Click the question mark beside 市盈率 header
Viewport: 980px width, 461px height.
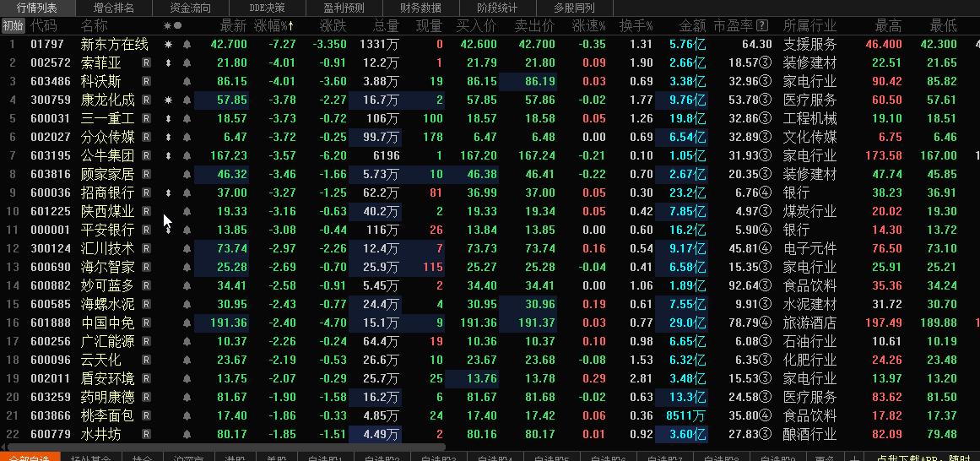click(x=762, y=25)
